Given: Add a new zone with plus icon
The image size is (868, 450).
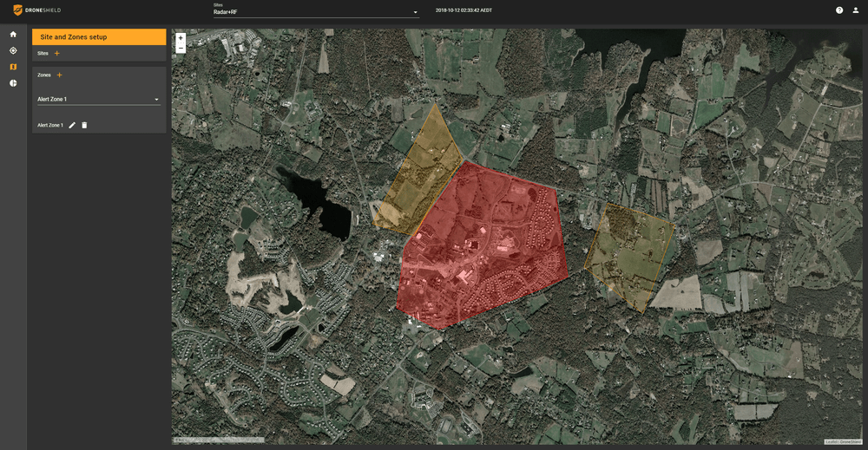Looking at the screenshot, I should [59, 75].
